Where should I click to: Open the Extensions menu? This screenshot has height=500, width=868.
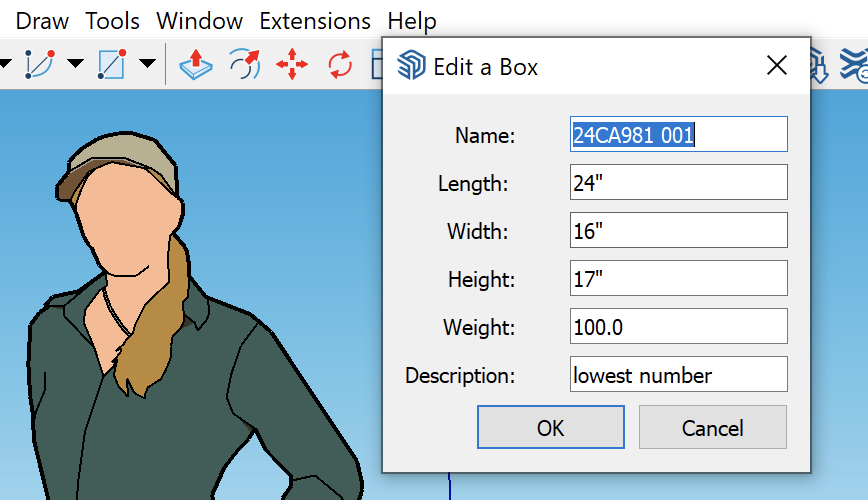tap(314, 21)
